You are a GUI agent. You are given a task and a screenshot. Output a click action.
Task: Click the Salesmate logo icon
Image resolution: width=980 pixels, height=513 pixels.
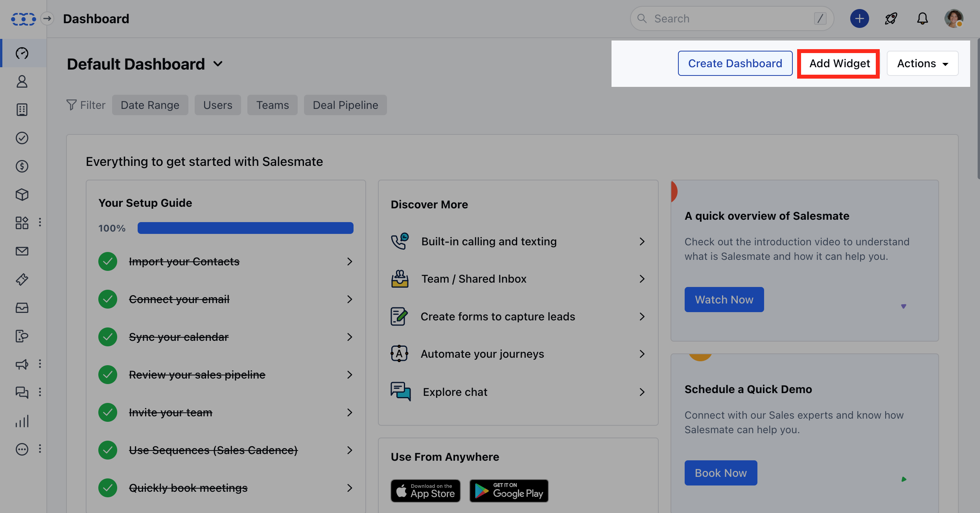tap(23, 18)
